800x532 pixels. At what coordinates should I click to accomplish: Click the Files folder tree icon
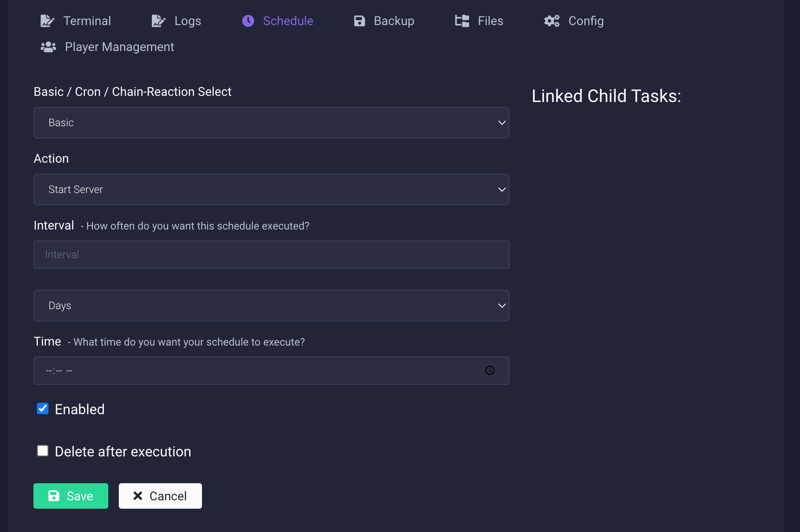coord(462,21)
